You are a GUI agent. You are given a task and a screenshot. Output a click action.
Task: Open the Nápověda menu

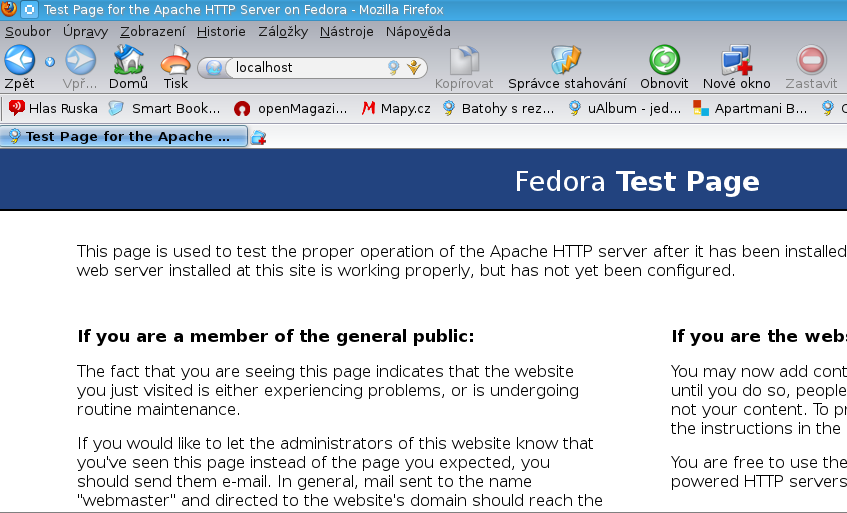418,32
